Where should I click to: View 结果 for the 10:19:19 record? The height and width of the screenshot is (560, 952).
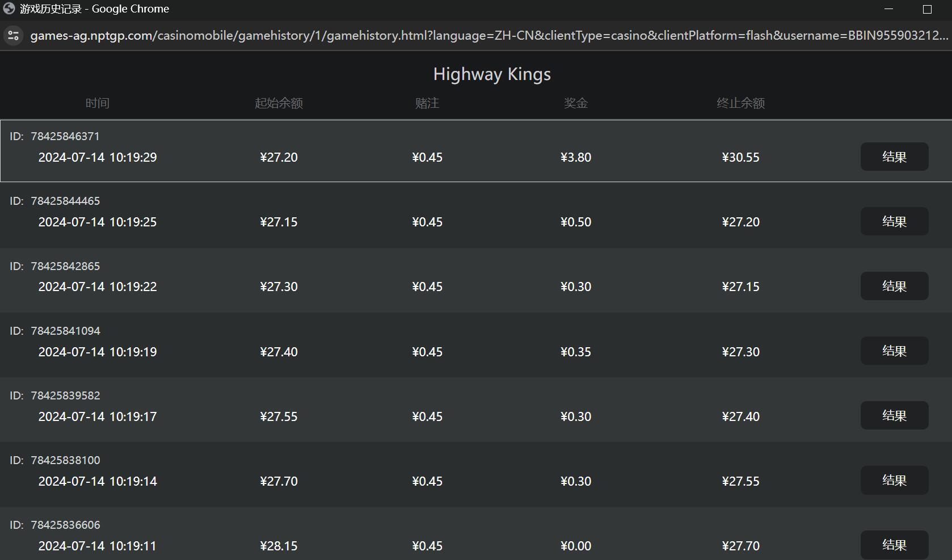[x=894, y=351]
